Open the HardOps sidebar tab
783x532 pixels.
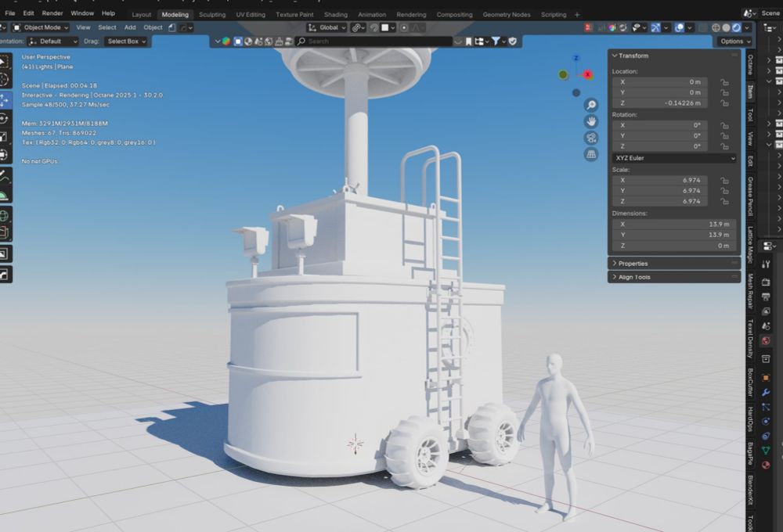coord(750,419)
